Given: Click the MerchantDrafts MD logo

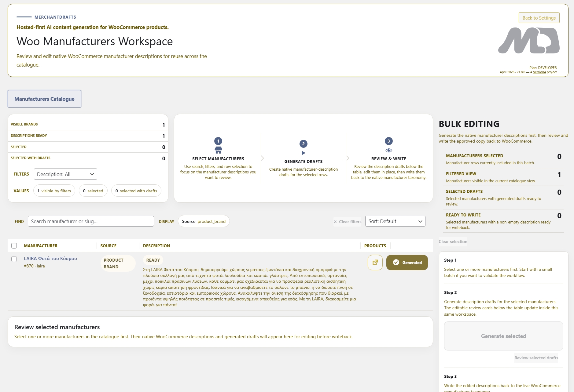Looking at the screenshot, I should click(x=529, y=41).
